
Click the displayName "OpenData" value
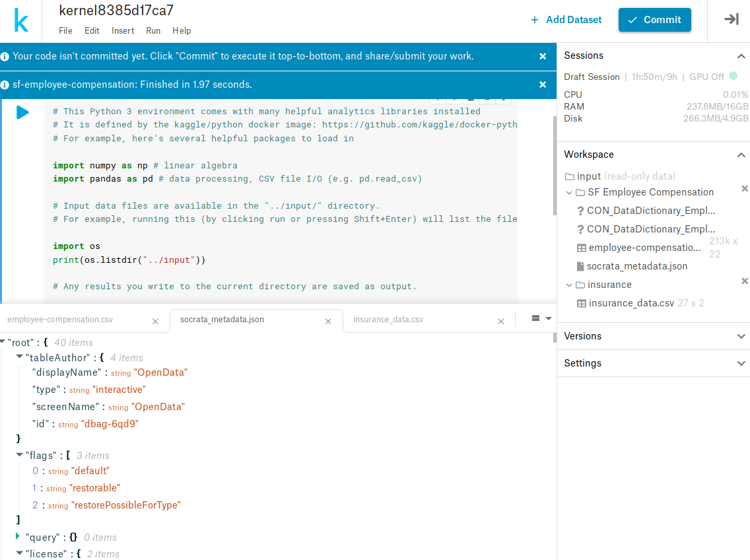160,373
